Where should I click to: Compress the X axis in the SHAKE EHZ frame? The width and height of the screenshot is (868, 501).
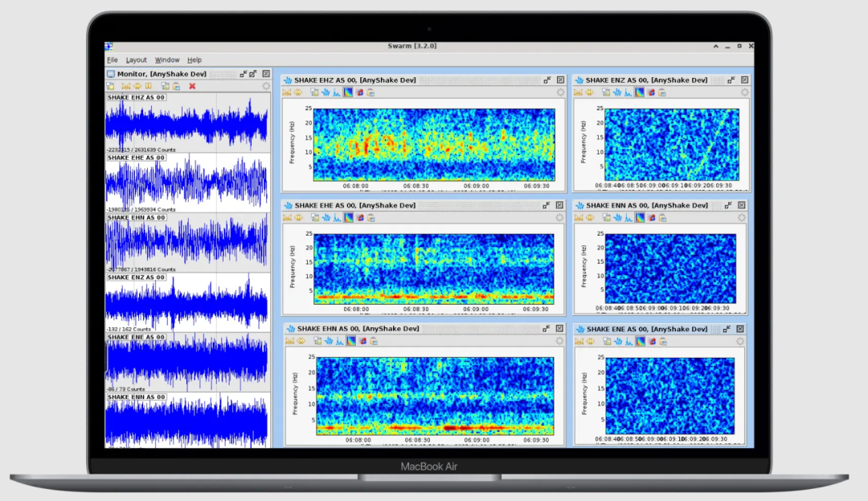(287, 92)
